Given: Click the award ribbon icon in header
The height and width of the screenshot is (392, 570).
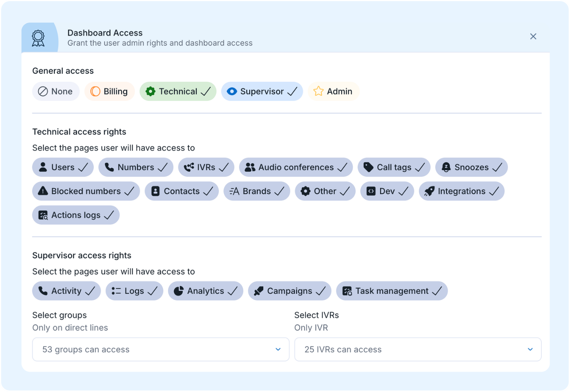Looking at the screenshot, I should 38,38.
